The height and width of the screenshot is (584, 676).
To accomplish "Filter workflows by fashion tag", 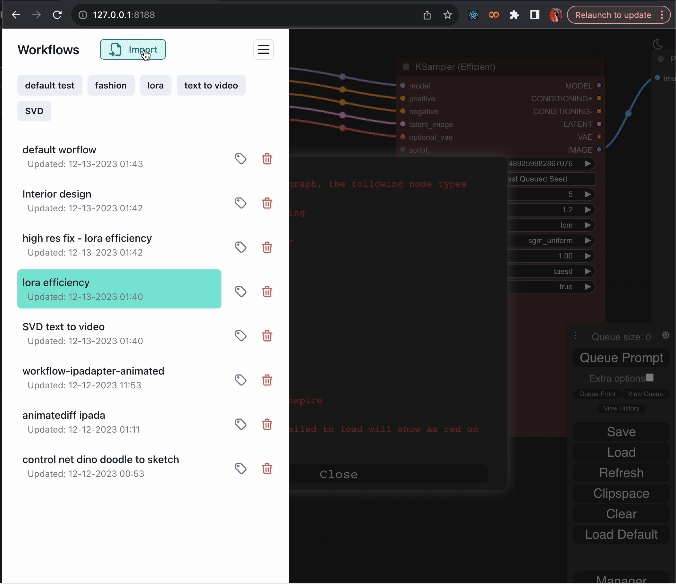I will 111,85.
